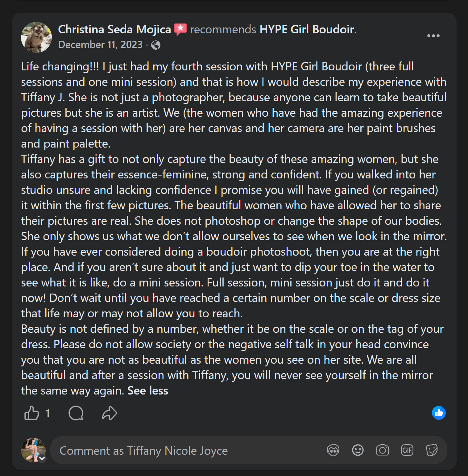Share the post using the arrow icon

(110, 413)
